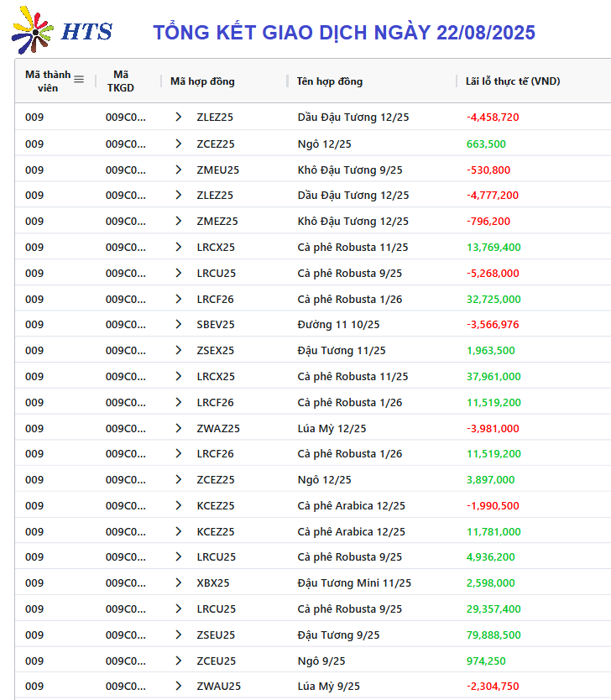611x700 pixels.
Task: Select the 79,888,500 profit cell
Action: (x=493, y=635)
